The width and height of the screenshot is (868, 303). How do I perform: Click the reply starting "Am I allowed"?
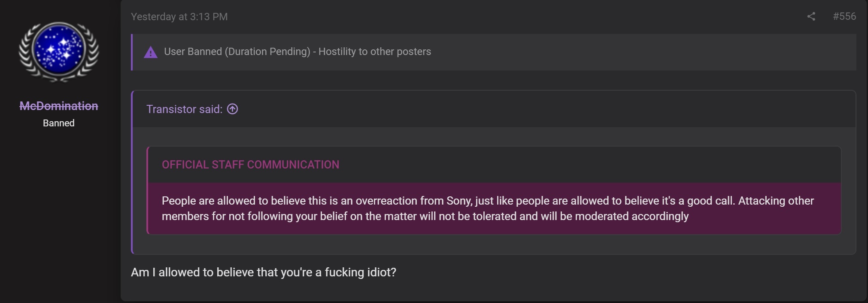click(264, 272)
